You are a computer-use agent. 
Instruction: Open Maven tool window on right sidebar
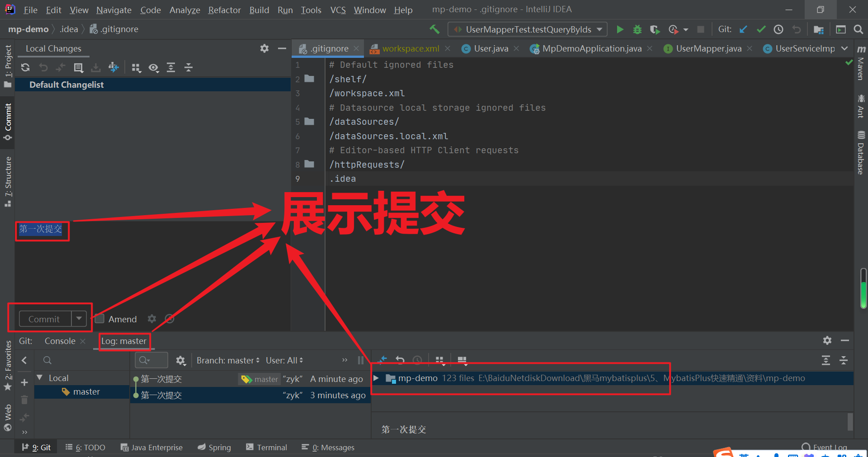tap(861, 64)
